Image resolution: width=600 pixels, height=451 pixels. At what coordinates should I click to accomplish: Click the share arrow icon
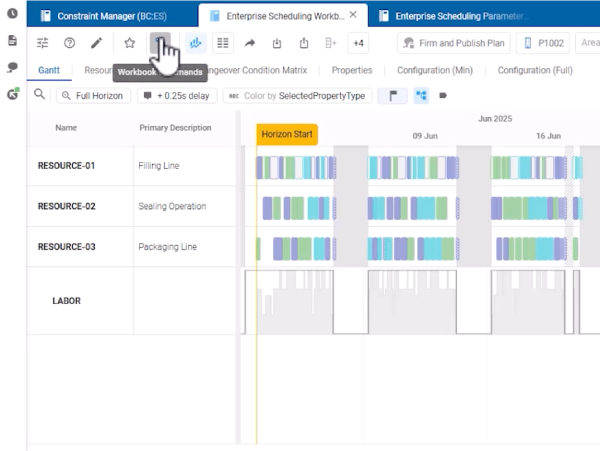pos(250,43)
